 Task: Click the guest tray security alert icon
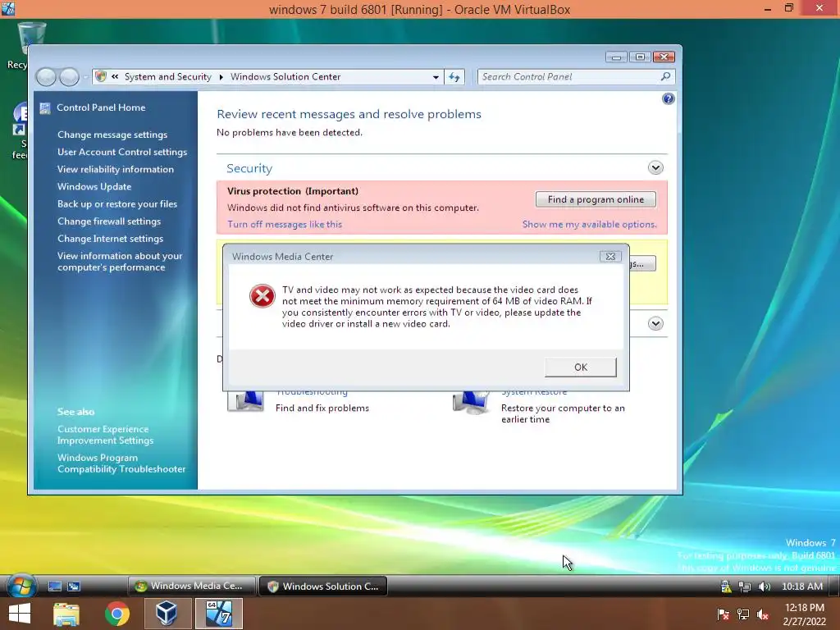pyautogui.click(x=726, y=587)
